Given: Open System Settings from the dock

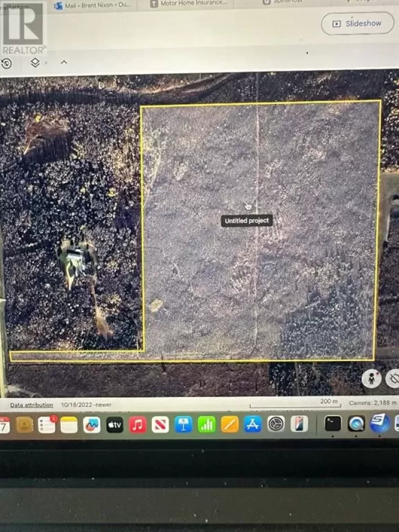Looking at the screenshot, I should coord(275,423).
